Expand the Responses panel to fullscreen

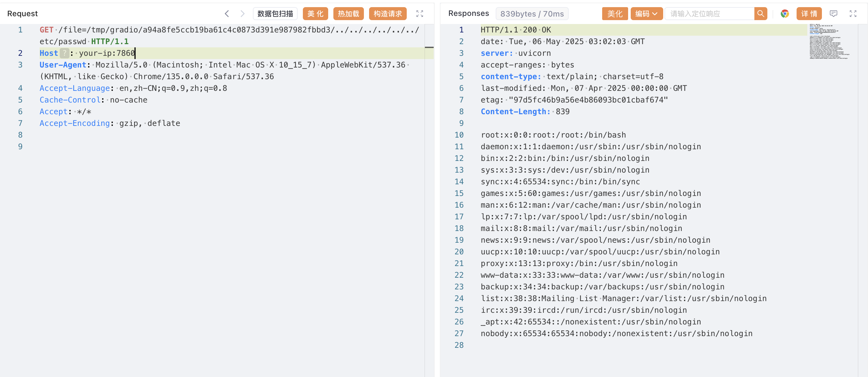[x=853, y=14]
